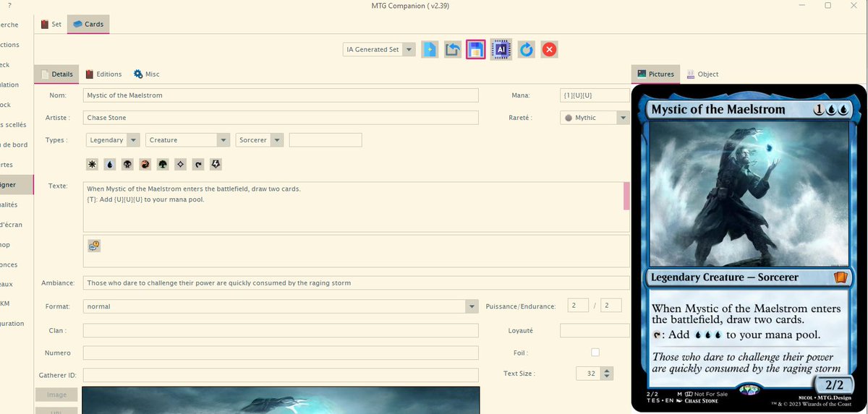The image size is (868, 414).
Task: Switch to the Object tab
Action: click(702, 74)
